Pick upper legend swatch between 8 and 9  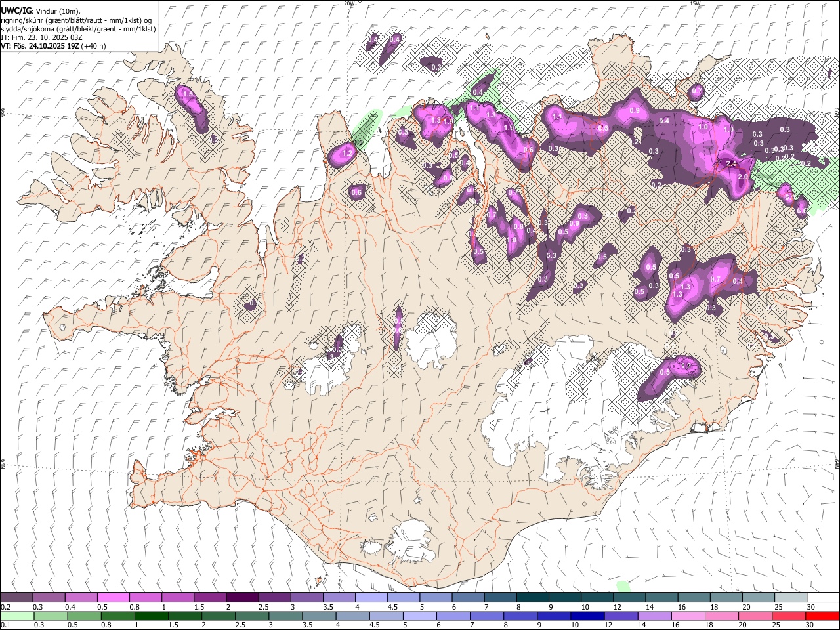click(533, 597)
